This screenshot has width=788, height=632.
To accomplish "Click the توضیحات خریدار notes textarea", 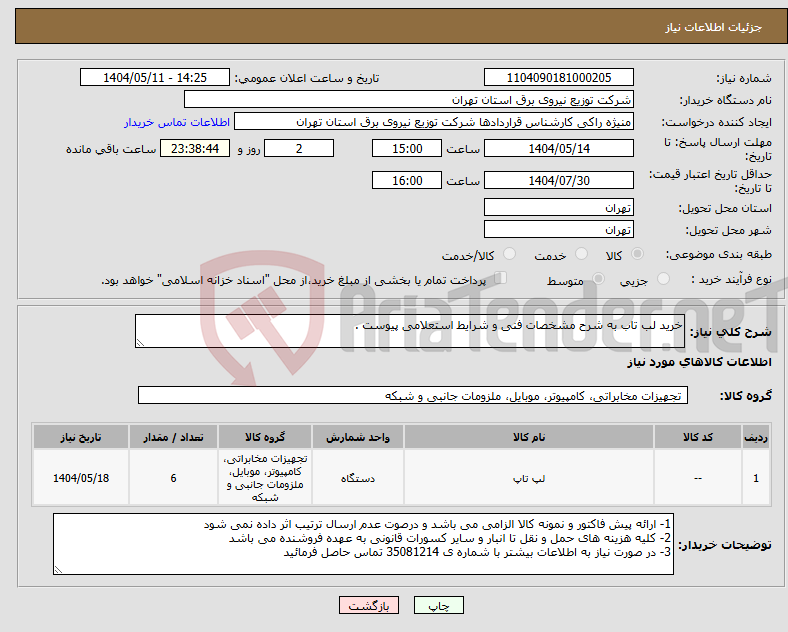I will point(363,544).
